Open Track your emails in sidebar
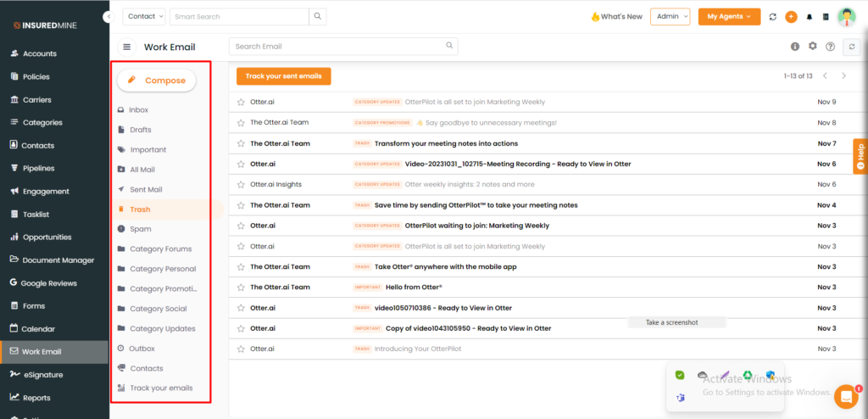This screenshot has height=419, width=868. coord(155,388)
